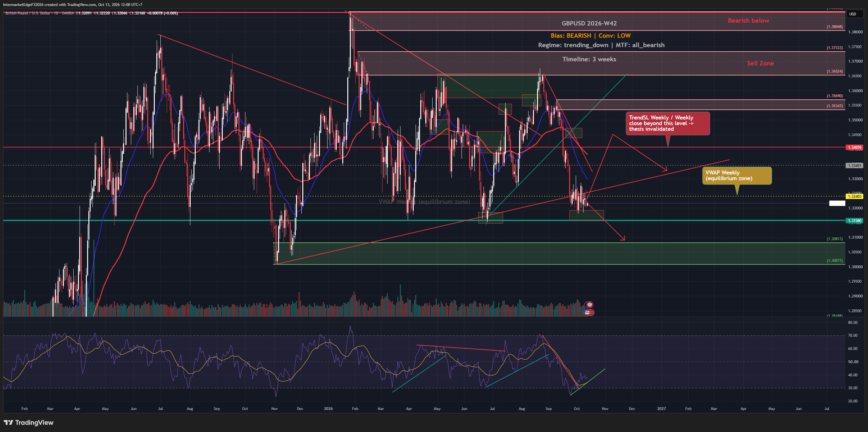Click the (1.36524) zone level label
The image size is (868, 432).
click(834, 71)
